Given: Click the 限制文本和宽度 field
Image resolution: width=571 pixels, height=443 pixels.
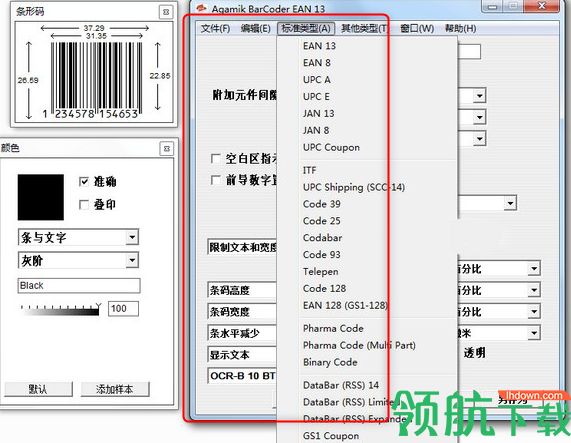Looking at the screenshot, I should point(242,247).
